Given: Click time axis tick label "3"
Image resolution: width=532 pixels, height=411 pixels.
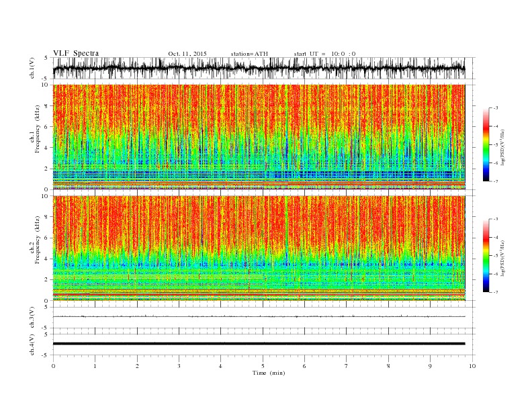Looking at the screenshot, I should pos(179,366).
